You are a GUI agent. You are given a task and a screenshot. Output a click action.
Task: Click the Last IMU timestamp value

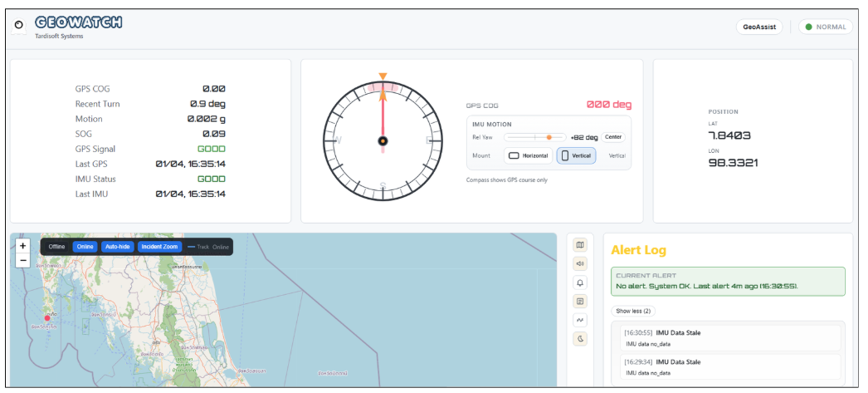point(190,194)
